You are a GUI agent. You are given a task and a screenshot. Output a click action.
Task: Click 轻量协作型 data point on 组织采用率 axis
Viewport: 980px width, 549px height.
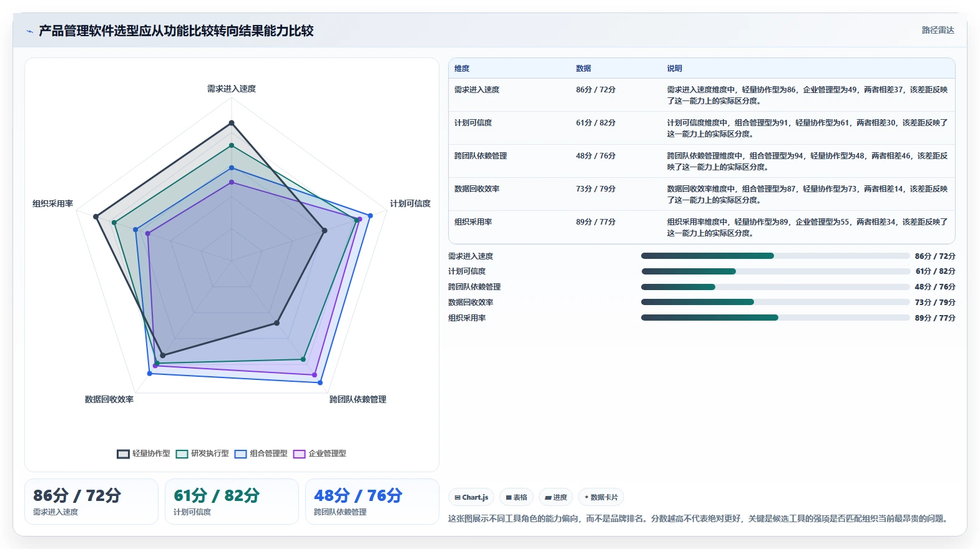[x=96, y=217]
